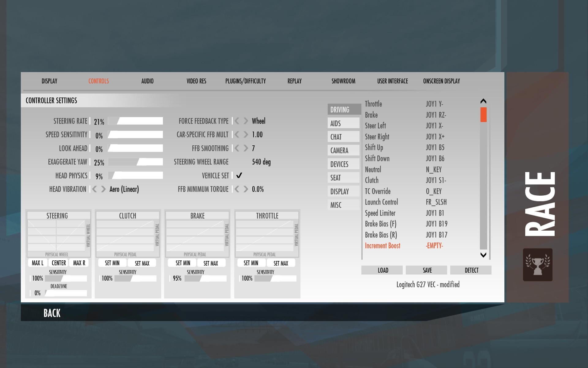
Task: Click Brake Set Max
Action: pos(211,263)
